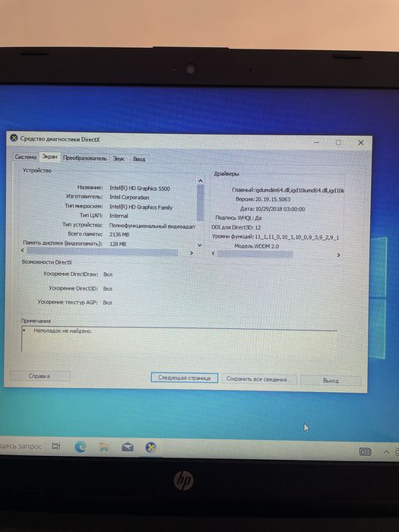
Task: Click the 'Internal' DAC type value
Action: click(x=119, y=215)
